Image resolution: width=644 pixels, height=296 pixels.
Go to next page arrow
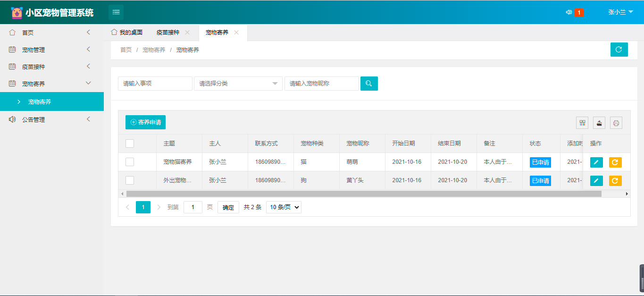(159, 207)
